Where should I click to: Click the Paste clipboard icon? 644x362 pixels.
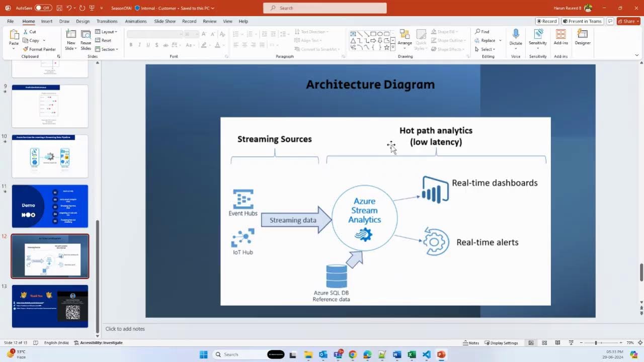coord(14,35)
